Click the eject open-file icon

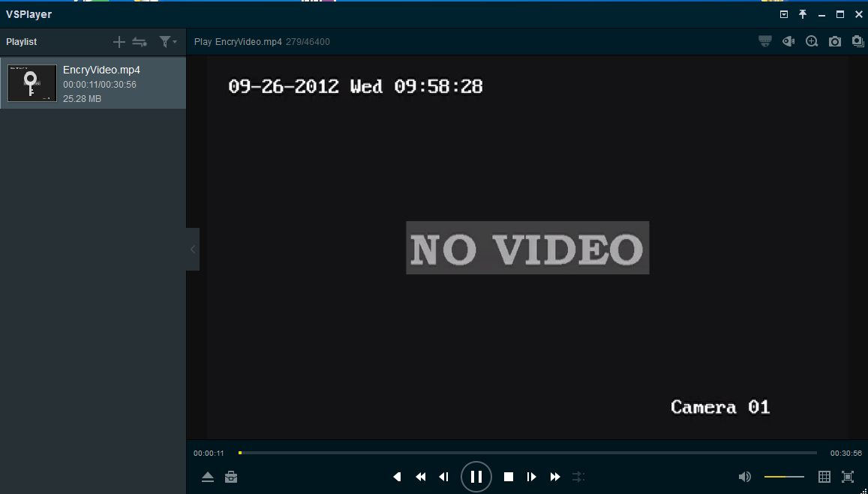[207, 477]
